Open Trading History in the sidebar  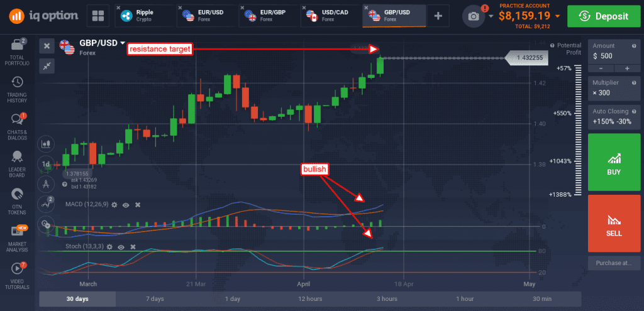[x=17, y=89]
